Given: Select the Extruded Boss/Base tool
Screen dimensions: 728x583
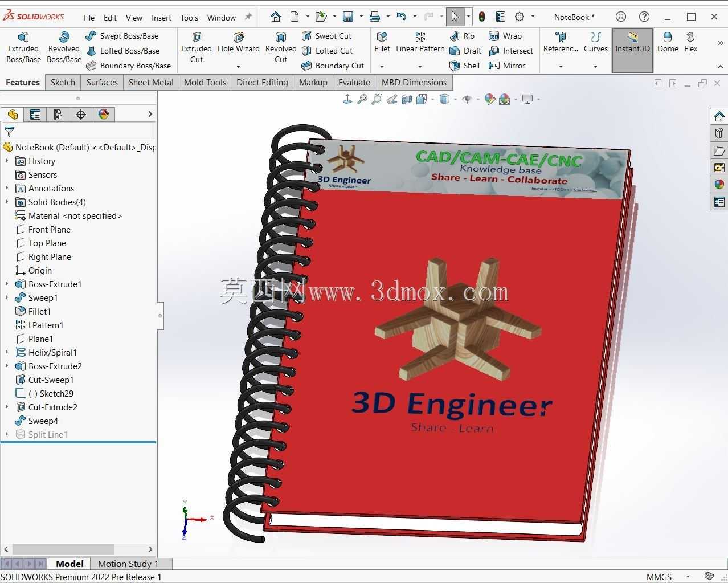Looking at the screenshot, I should point(23,47).
